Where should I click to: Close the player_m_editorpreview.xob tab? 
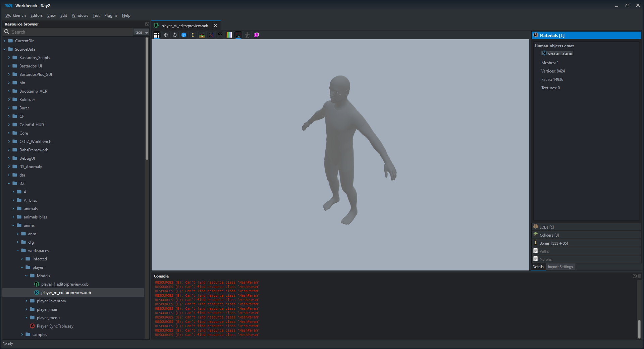coord(215,26)
